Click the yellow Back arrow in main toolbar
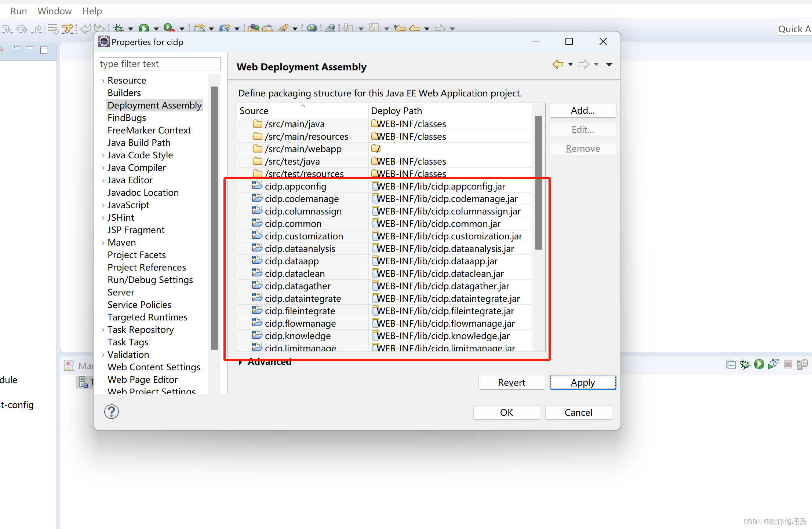The image size is (812, 529). [x=414, y=28]
